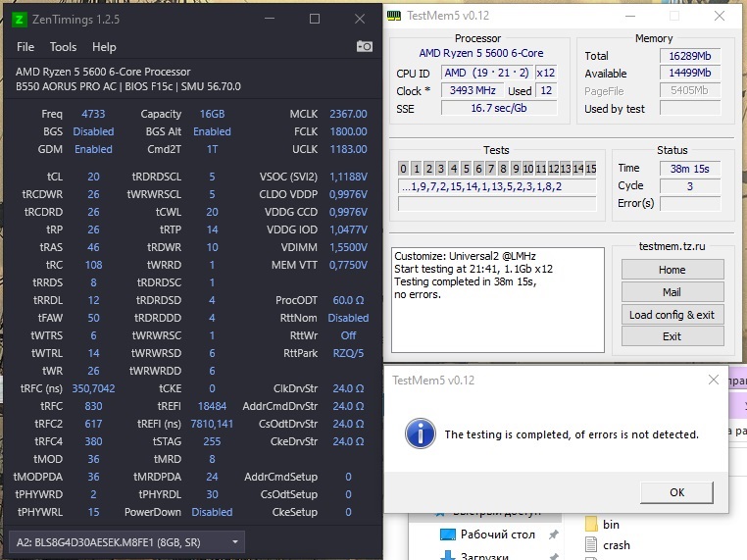Click the FCLK value 1800.00
Image resolution: width=747 pixels, height=560 pixels.
pyautogui.click(x=348, y=131)
